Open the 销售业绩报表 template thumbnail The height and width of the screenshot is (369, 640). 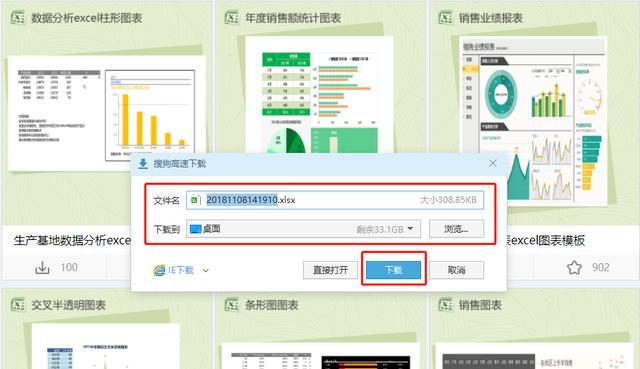tap(533, 120)
